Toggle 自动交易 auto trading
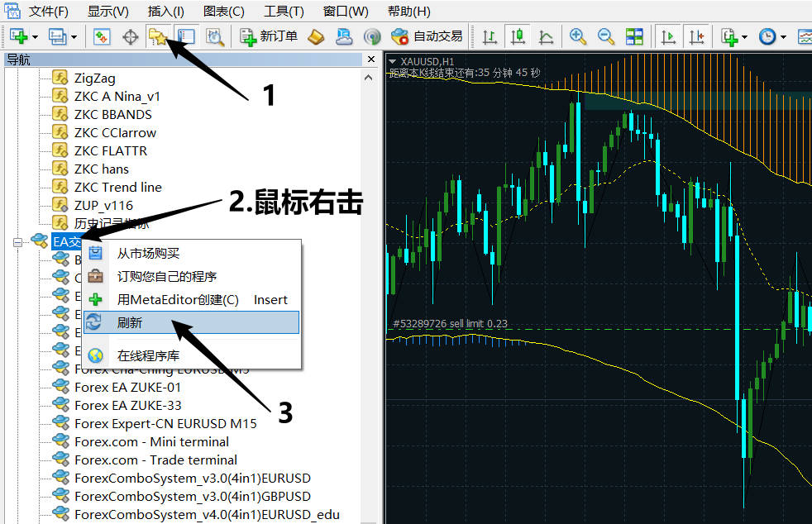The width and height of the screenshot is (812, 524). pyautogui.click(x=427, y=36)
